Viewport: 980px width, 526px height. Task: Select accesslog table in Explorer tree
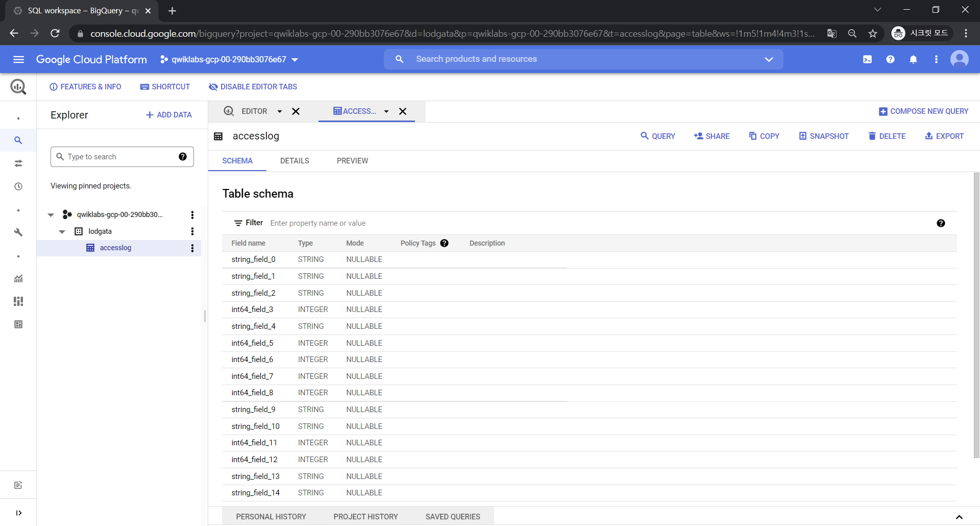(115, 248)
